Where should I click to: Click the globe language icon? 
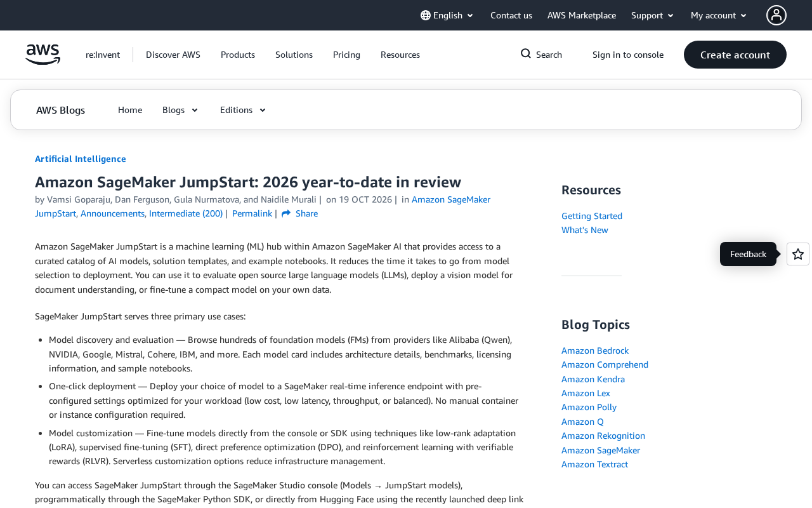point(426,15)
